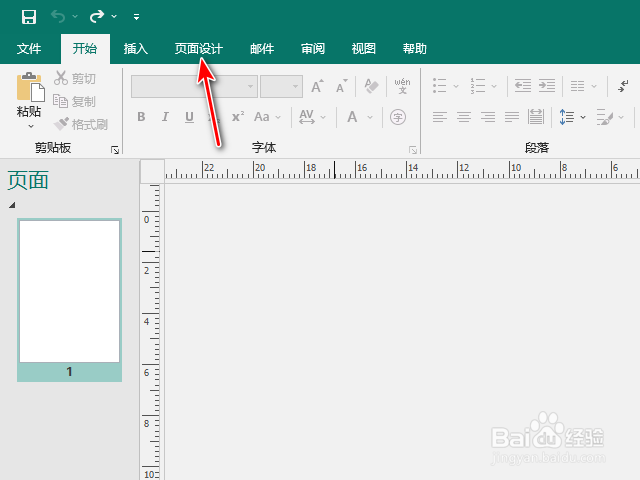
Task: Click the paragraph shading brush icon
Action: click(605, 117)
